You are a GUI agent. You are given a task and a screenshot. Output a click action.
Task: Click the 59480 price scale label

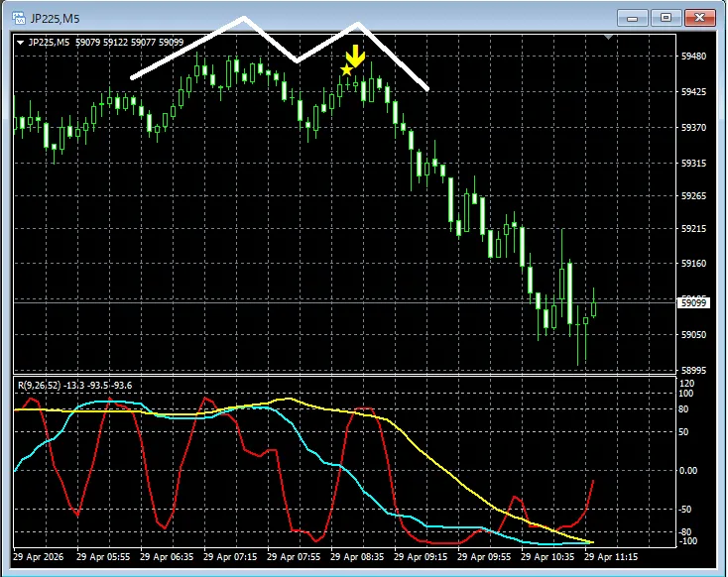(693, 57)
